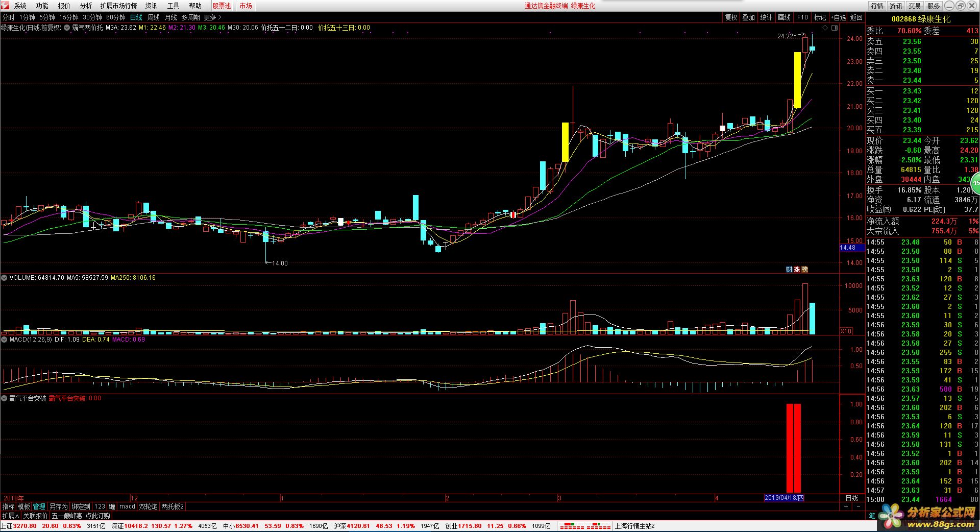980x532 pixels.
Task: Expand the VOLUME indicator dropdown arrow
Action: [x=5, y=278]
